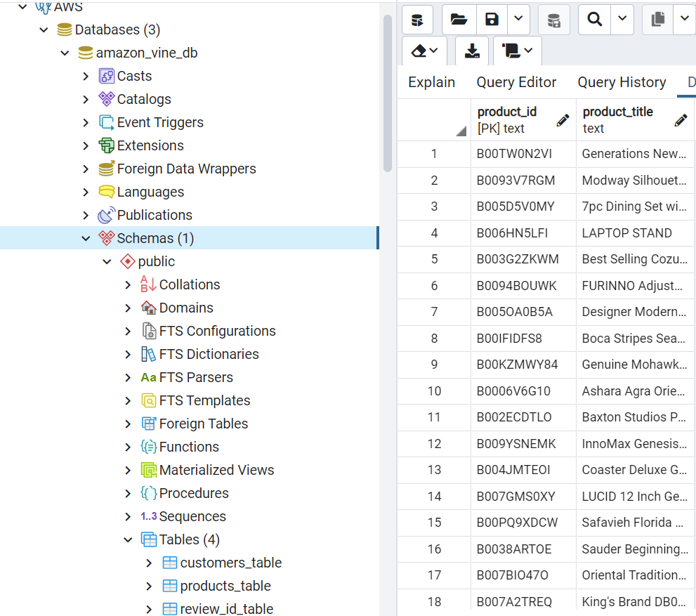Open the Find text tool
Screen dimensions: 696x616
click(593, 20)
